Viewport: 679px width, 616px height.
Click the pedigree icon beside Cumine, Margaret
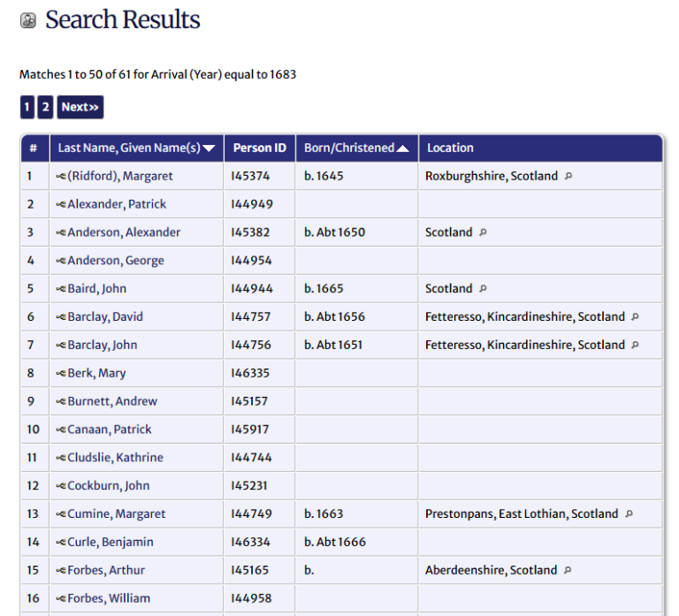[x=61, y=513]
